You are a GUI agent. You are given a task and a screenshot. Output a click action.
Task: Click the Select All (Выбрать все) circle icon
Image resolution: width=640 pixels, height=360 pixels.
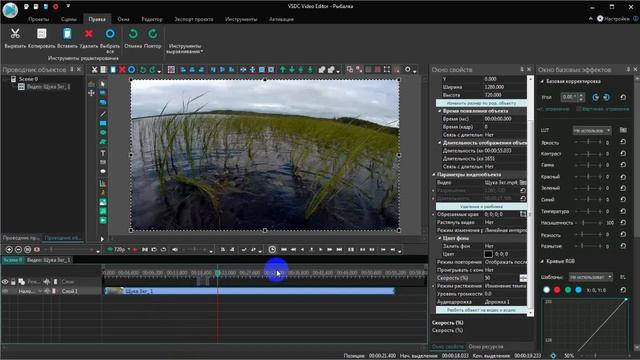click(110, 34)
